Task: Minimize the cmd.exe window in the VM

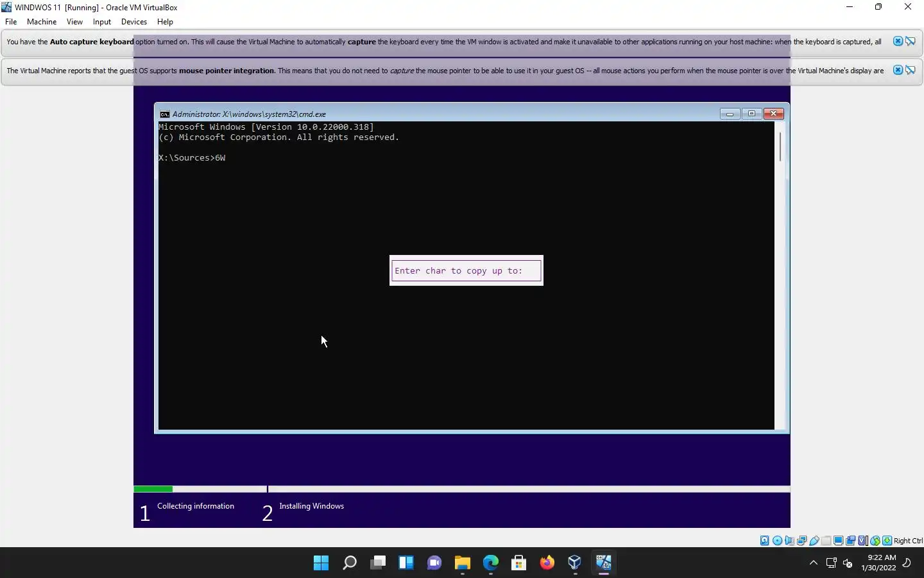Action: pos(730,114)
